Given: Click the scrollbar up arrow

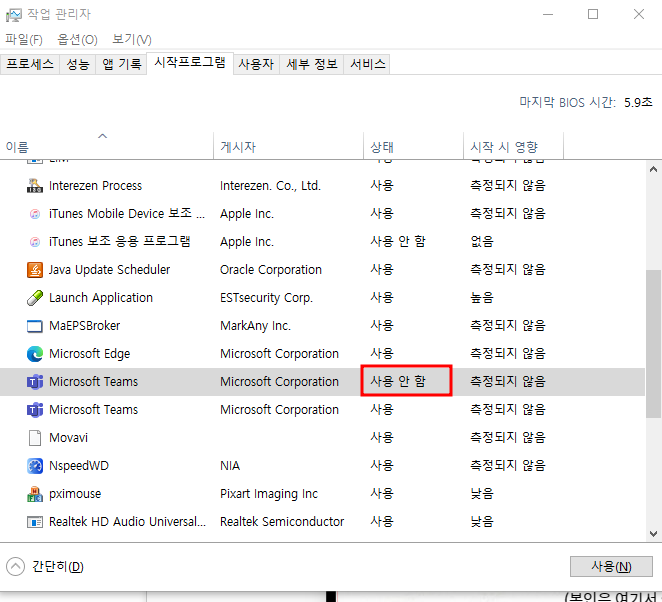Looking at the screenshot, I should (653, 169).
